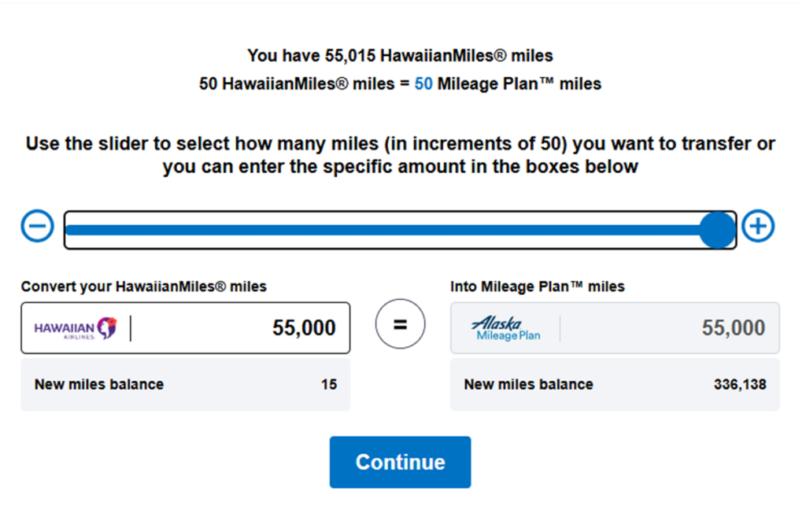The height and width of the screenshot is (532, 806).
Task: Click the circled equals sign
Action: (400, 324)
